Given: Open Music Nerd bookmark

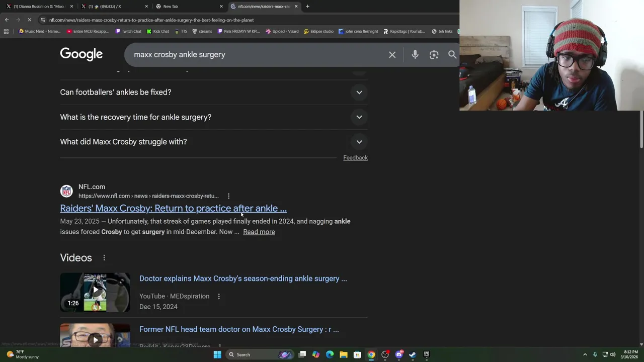Looking at the screenshot, I should click(x=40, y=31).
